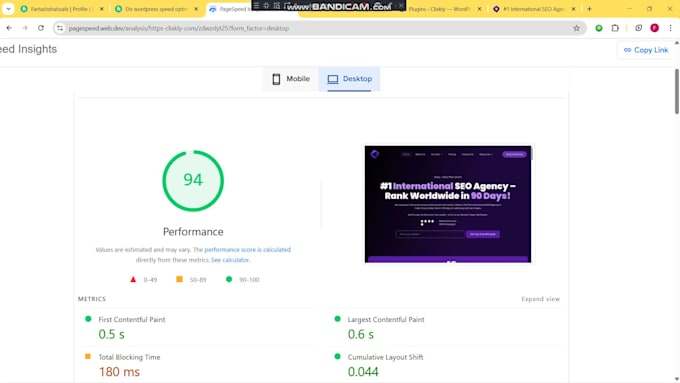The width and height of the screenshot is (680, 383).
Task: Go back to the previous page
Action: tap(9, 28)
